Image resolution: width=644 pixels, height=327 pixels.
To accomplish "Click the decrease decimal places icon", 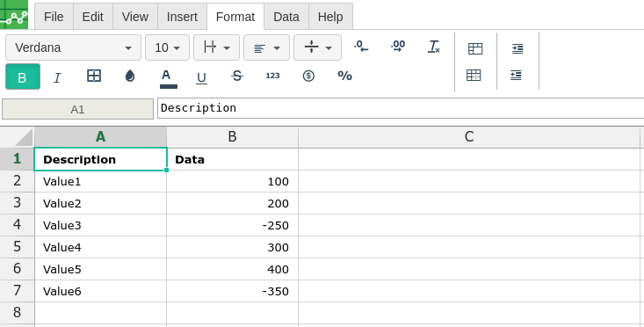I will [x=361, y=47].
